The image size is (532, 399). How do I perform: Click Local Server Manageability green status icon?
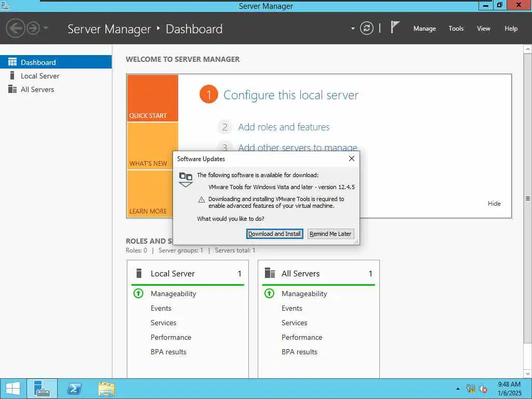[x=138, y=293]
